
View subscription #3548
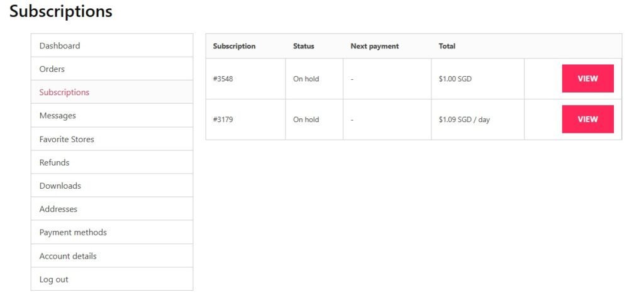[588, 79]
